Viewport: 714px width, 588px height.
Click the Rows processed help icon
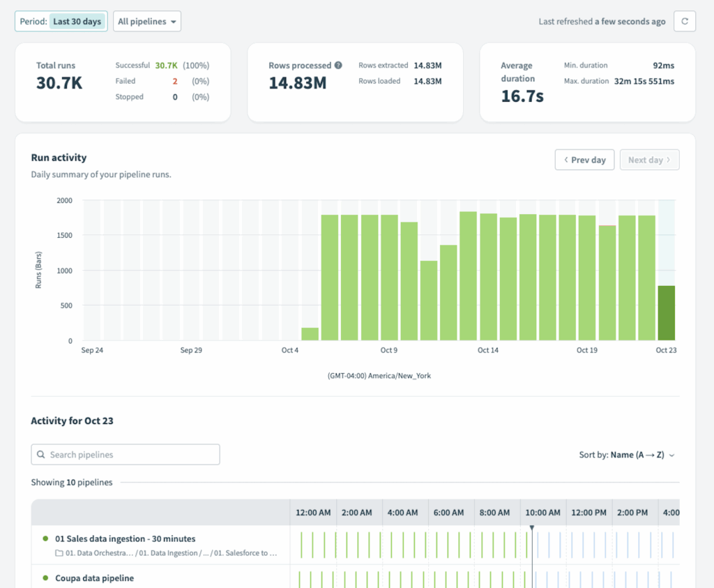tap(338, 66)
